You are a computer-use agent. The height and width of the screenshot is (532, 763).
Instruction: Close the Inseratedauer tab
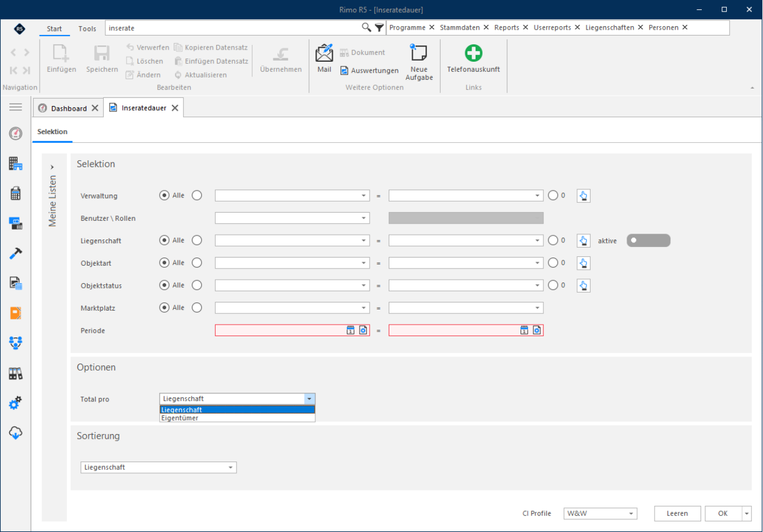[x=174, y=108]
